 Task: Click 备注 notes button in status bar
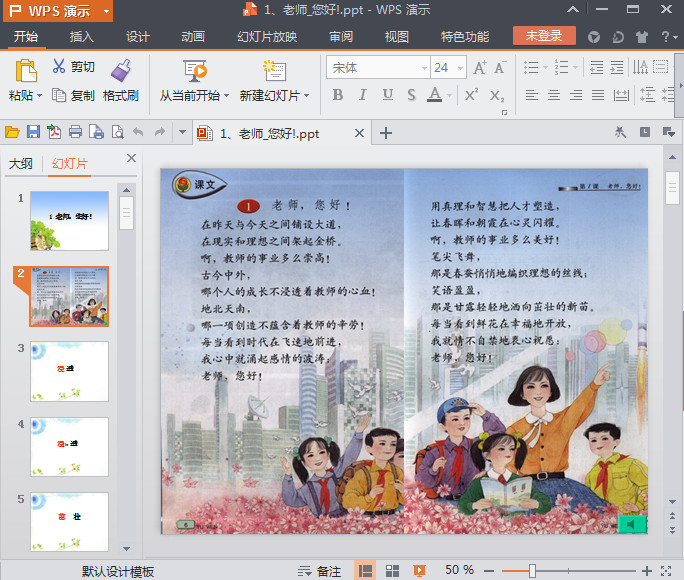coord(319,571)
